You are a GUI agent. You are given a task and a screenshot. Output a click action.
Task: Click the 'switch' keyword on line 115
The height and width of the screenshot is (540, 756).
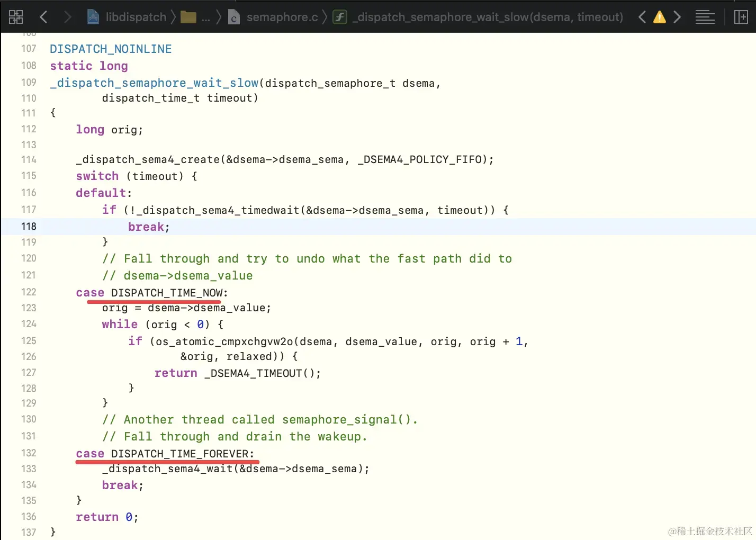(x=97, y=176)
